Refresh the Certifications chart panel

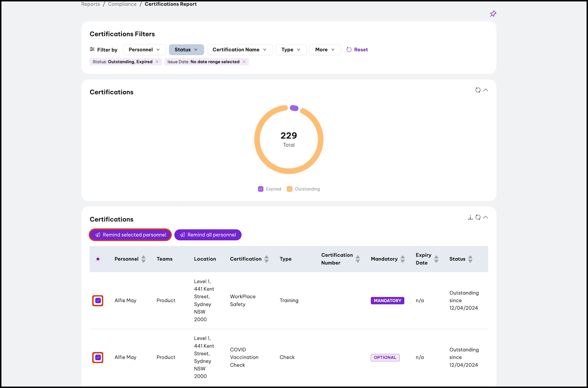pos(478,90)
